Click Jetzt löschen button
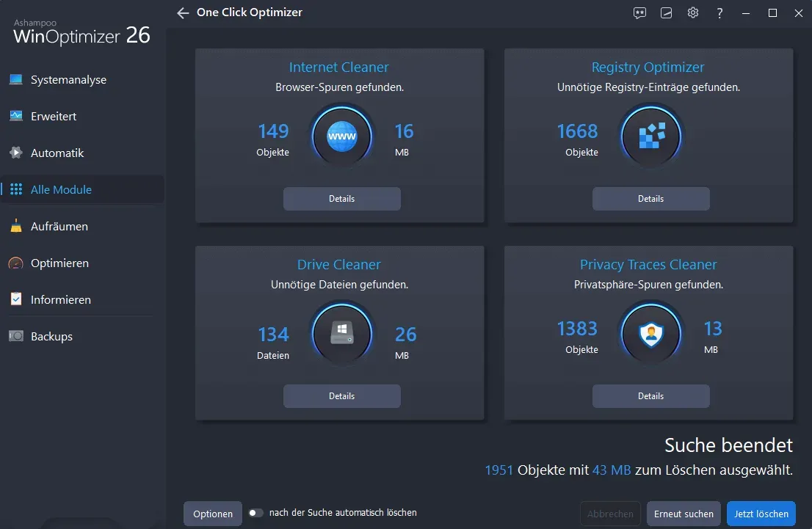 [x=761, y=514]
